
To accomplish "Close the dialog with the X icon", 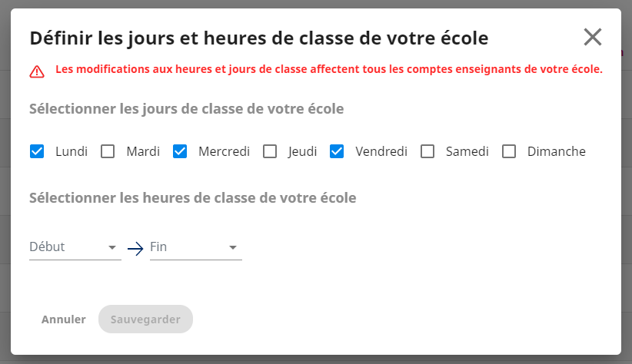I will 593,37.
